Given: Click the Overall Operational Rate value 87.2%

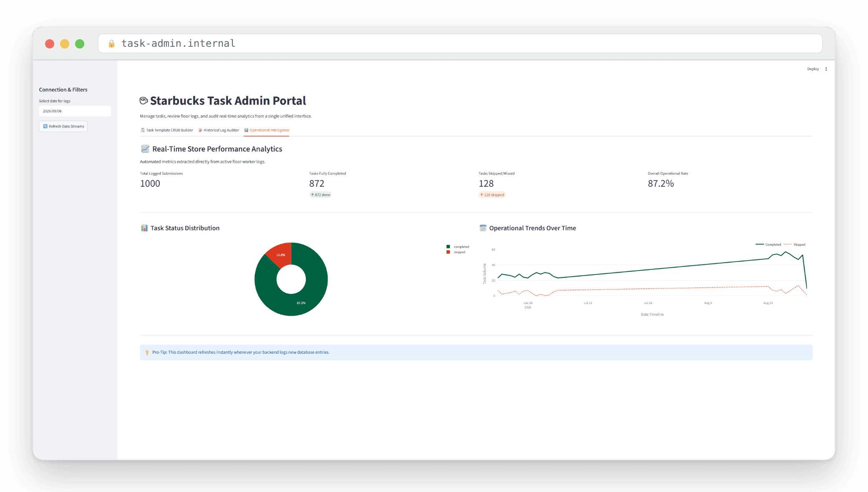Looking at the screenshot, I should (661, 184).
